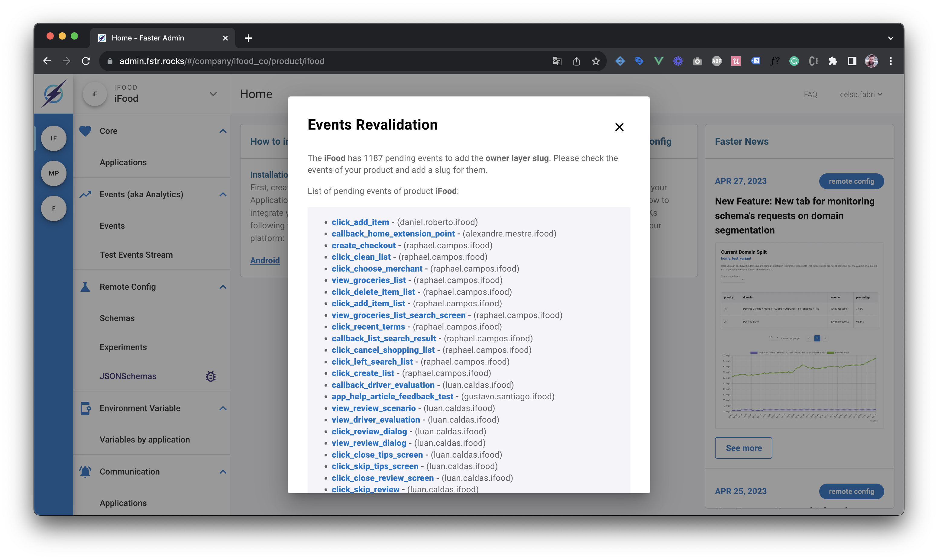
Task: Open the Events menu item
Action: pyautogui.click(x=112, y=226)
